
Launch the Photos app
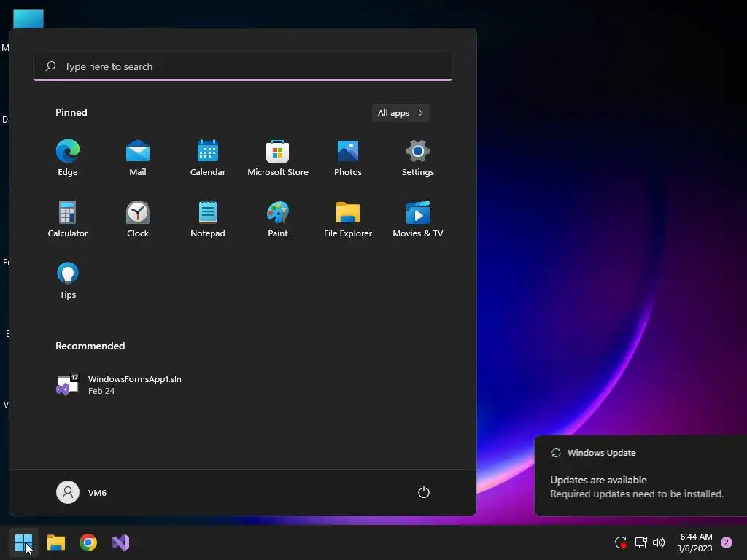point(348,158)
